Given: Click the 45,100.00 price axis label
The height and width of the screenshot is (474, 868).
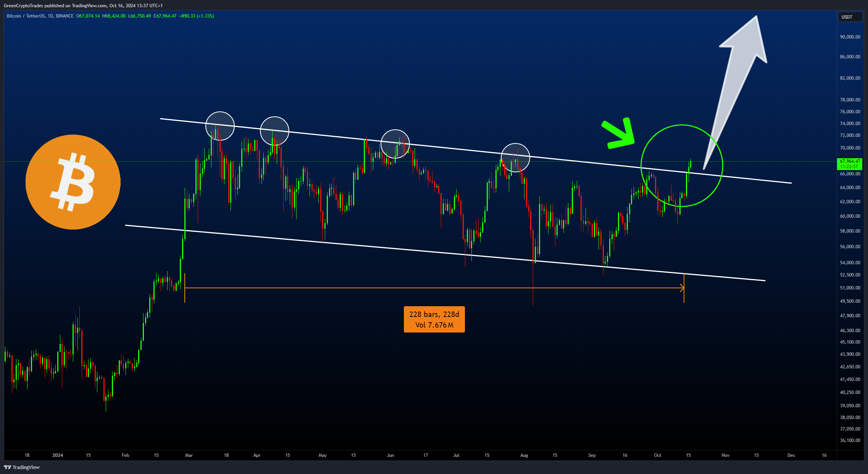Looking at the screenshot, I should click(x=850, y=342).
